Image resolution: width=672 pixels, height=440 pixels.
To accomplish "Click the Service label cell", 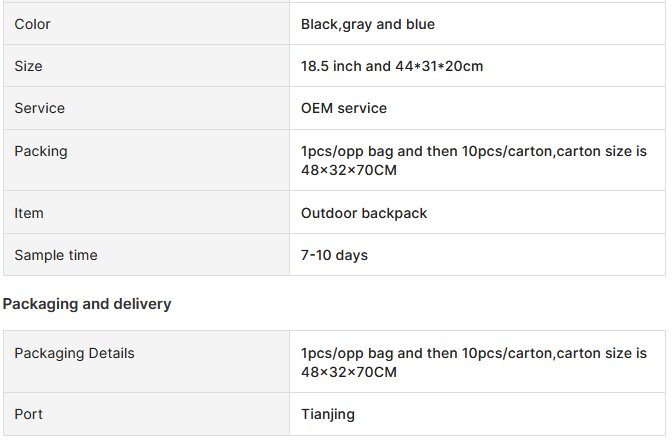I will pyautogui.click(x=146, y=108).
